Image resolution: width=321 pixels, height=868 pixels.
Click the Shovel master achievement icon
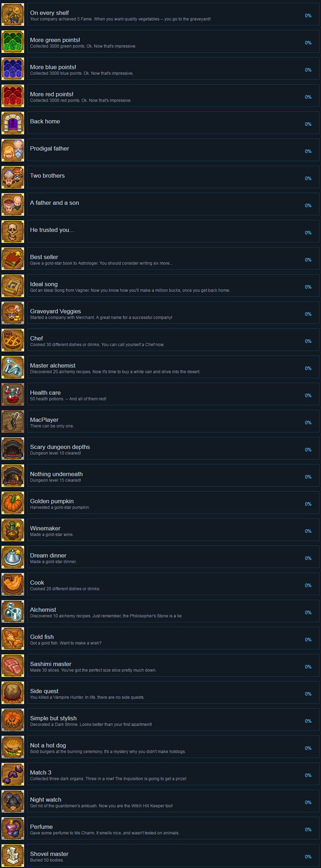pyautogui.click(x=13, y=856)
